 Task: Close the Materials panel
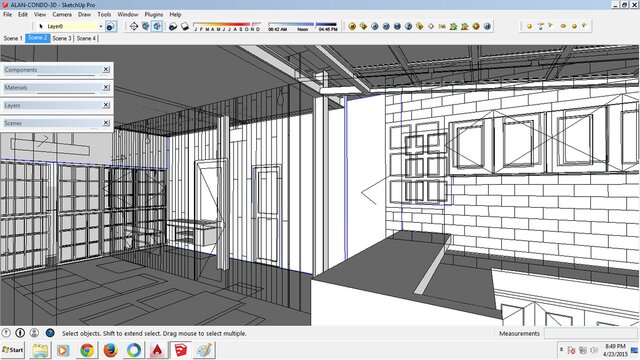[106, 87]
